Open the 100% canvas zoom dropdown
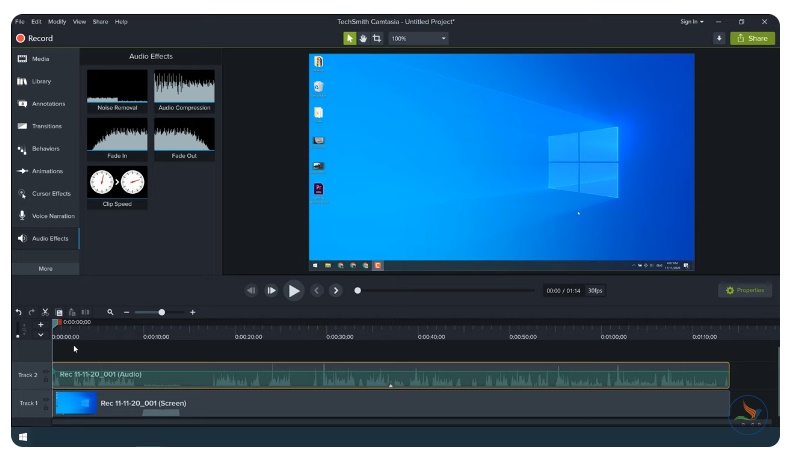Screen dimensions: 785x455 pyautogui.click(x=418, y=39)
